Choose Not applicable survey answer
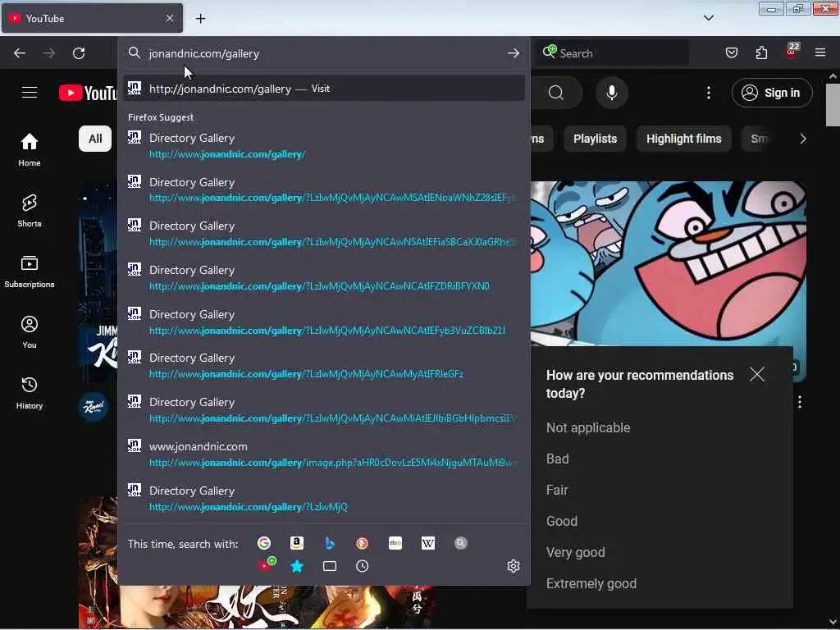This screenshot has width=840, height=630. [587, 427]
